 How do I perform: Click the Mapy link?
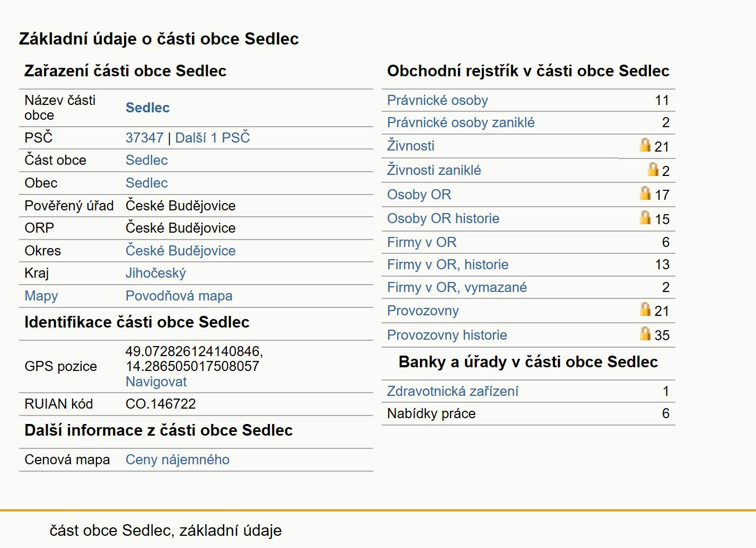tap(41, 296)
